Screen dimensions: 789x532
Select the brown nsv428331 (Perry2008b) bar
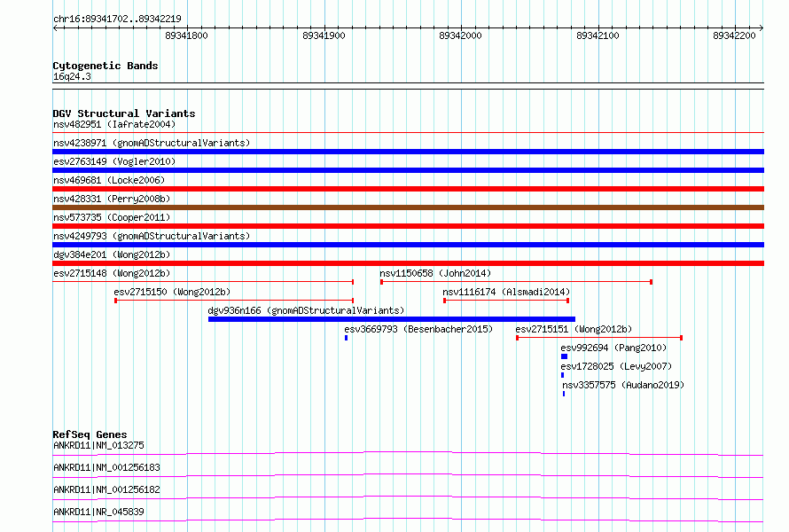click(x=408, y=207)
